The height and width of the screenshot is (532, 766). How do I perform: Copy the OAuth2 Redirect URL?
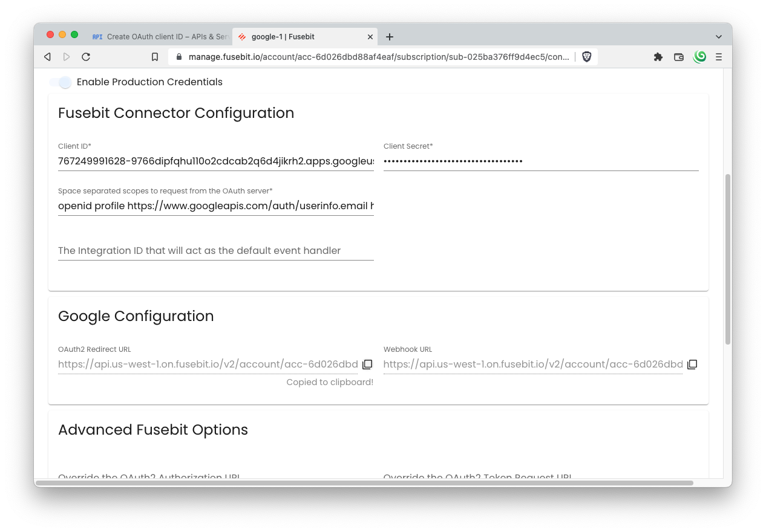pyautogui.click(x=367, y=365)
